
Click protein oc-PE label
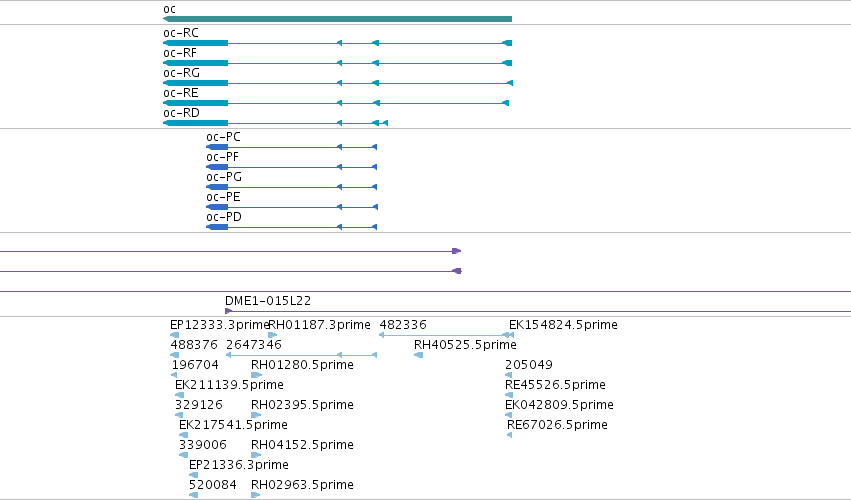(x=224, y=198)
